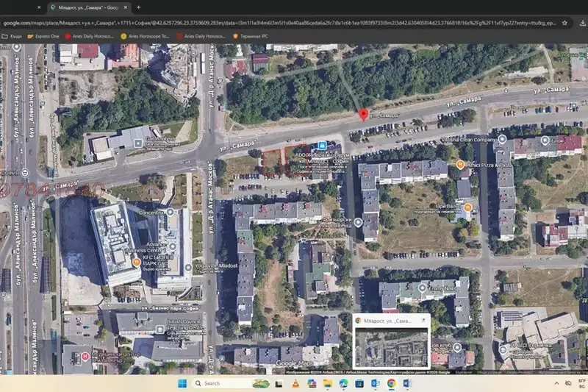Click the network status icon in tray
Screen dimensions: 588x392
coord(568,383)
